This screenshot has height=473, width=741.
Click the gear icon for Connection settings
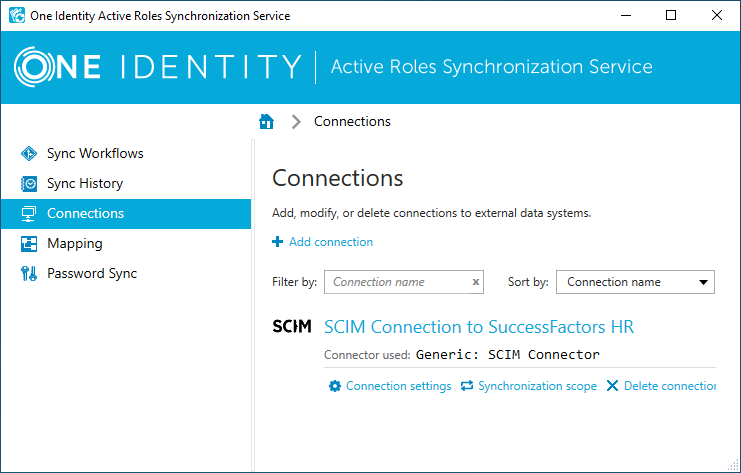point(335,386)
